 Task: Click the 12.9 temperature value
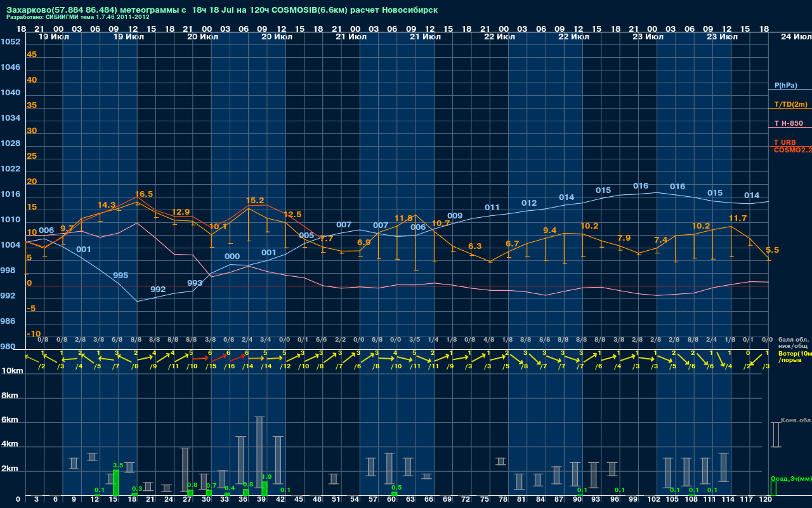(x=181, y=212)
